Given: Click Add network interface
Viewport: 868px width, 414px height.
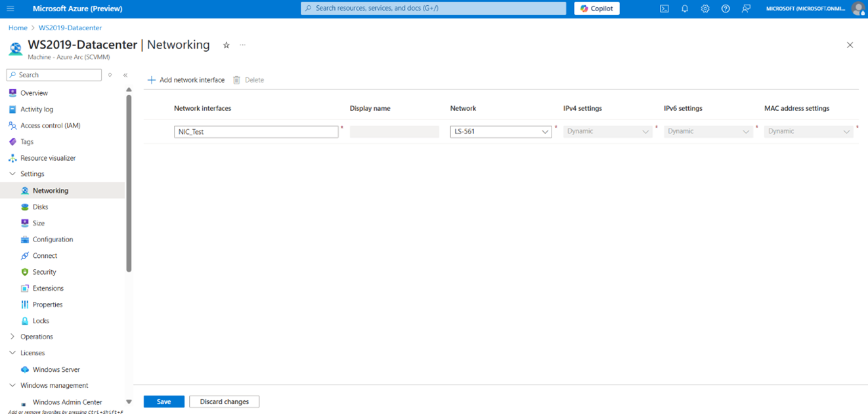Looking at the screenshot, I should pos(186,80).
